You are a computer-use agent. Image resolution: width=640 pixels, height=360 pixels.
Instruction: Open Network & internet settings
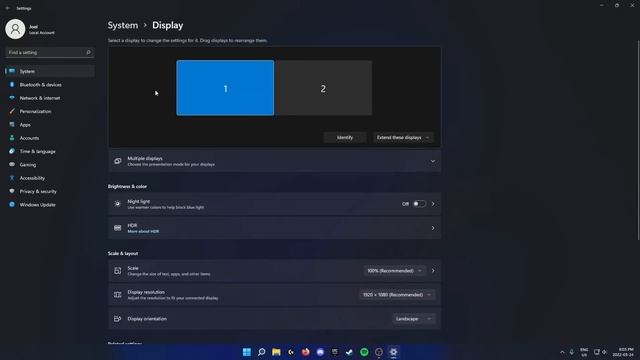pyautogui.click(x=49, y=98)
